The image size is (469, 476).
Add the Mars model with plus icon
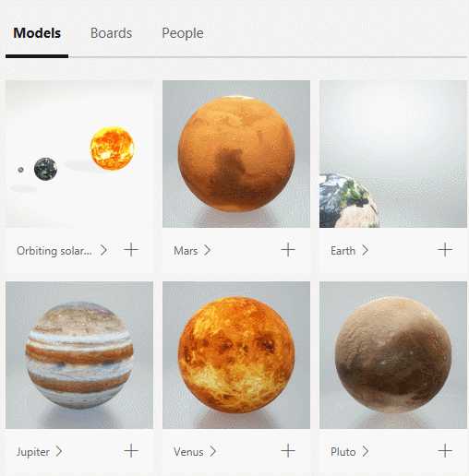[x=288, y=250]
